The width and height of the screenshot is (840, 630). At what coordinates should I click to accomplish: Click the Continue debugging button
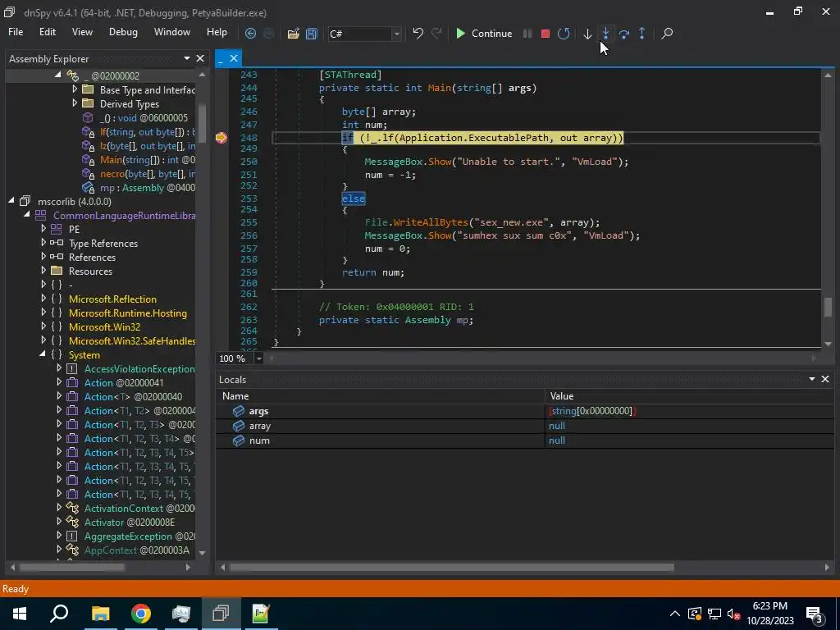click(x=483, y=34)
